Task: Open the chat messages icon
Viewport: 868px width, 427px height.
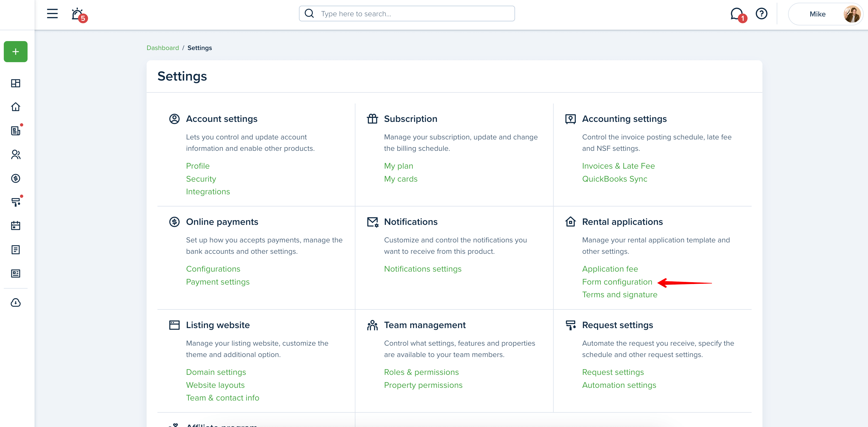Action: 737,14
